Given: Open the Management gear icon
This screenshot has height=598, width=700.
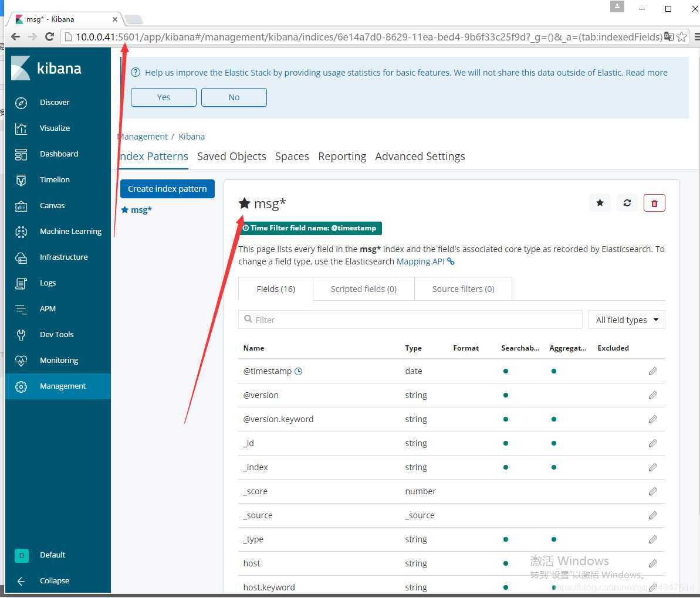Looking at the screenshot, I should [x=21, y=386].
